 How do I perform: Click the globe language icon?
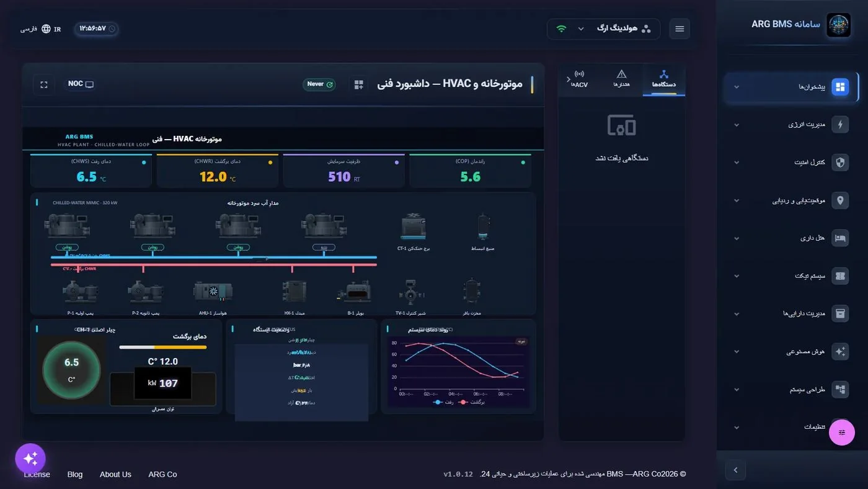tap(46, 29)
